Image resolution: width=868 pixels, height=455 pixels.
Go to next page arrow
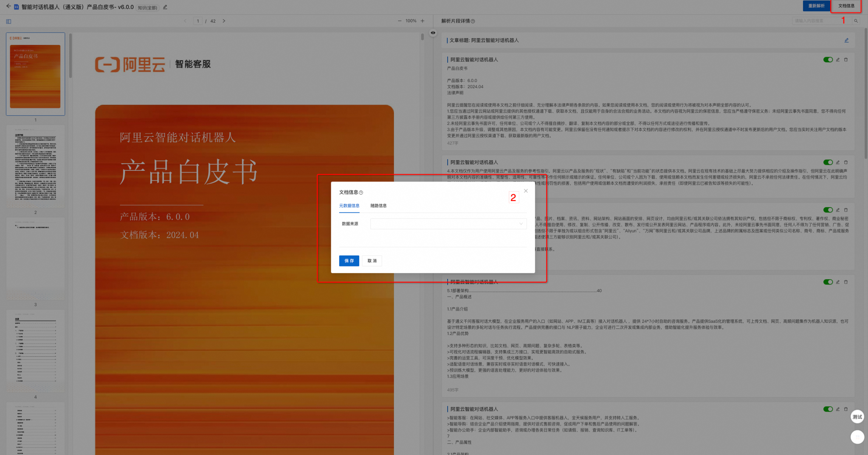click(224, 21)
